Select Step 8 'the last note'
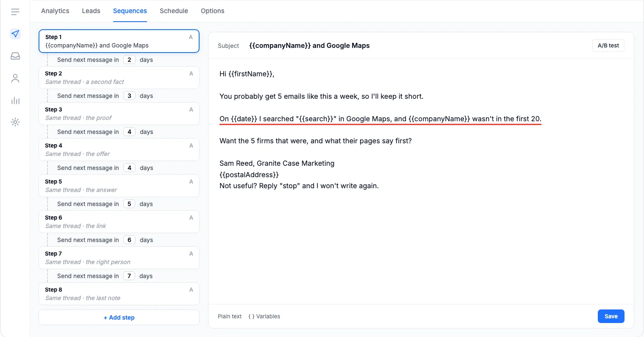Screen dimensions: 644x337 119,294
